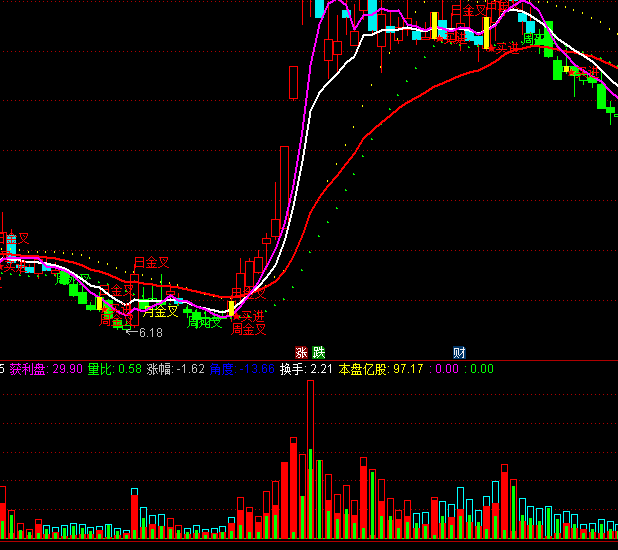618x550 pixels.
Task: Click the 量比 indicator value 0.58
Action: click(x=129, y=369)
